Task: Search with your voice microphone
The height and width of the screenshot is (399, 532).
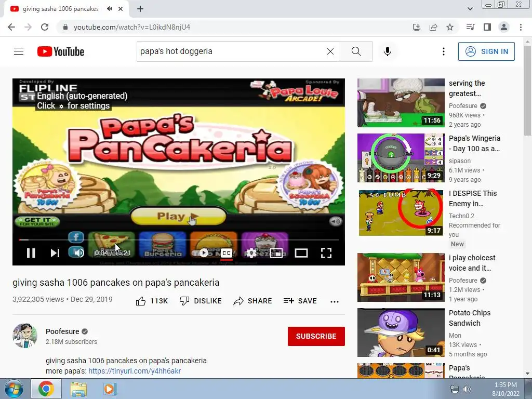Action: (x=388, y=51)
